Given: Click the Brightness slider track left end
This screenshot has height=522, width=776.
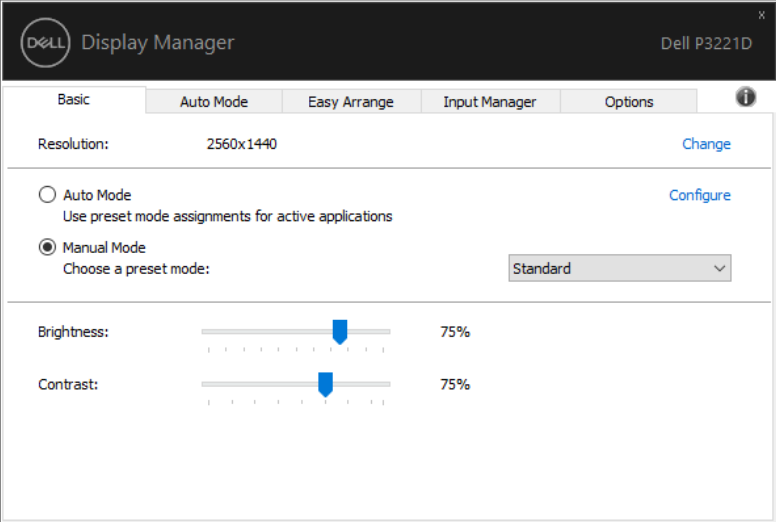Looking at the screenshot, I should click(204, 332).
